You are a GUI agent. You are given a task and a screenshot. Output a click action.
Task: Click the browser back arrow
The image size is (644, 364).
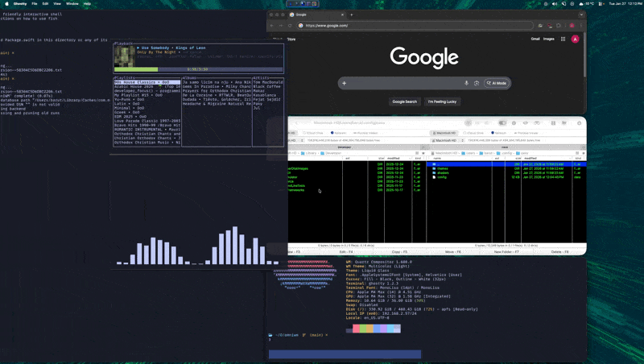(x=272, y=26)
